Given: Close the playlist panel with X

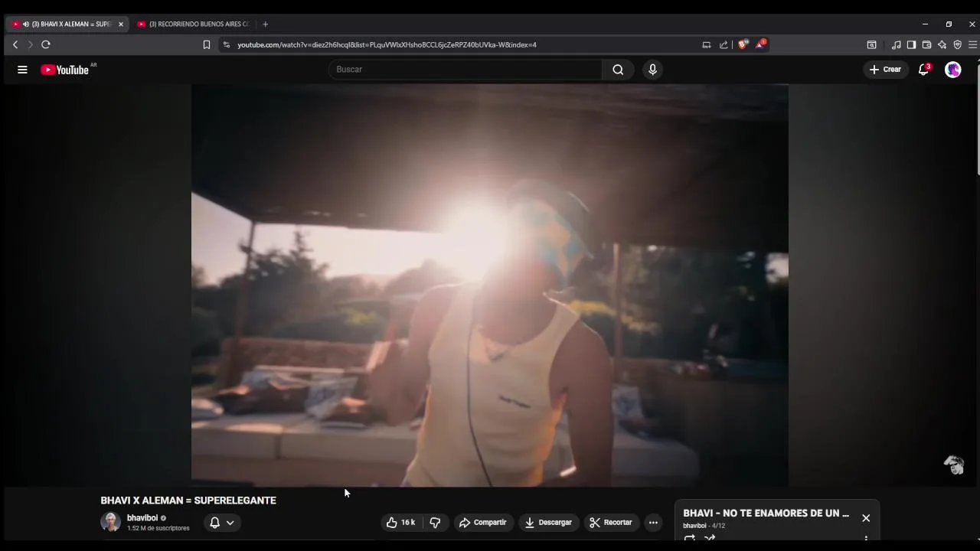Looking at the screenshot, I should [866, 518].
